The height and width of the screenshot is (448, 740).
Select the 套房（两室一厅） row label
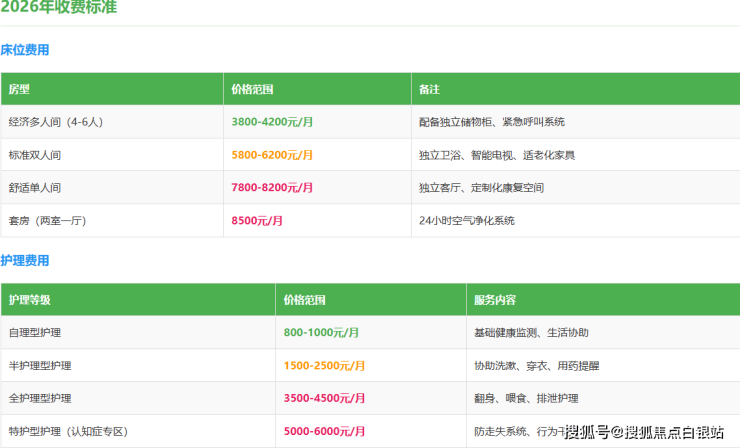click(48, 220)
